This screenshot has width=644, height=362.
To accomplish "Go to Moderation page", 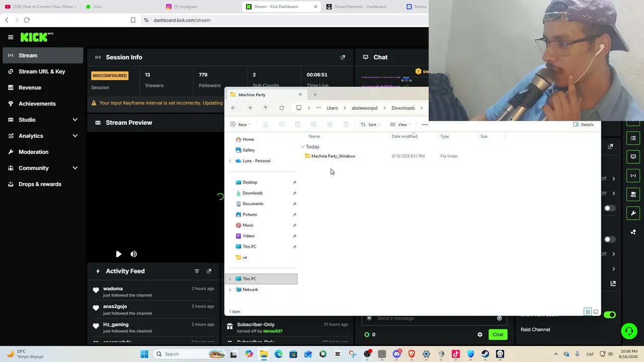I will coord(43,152).
